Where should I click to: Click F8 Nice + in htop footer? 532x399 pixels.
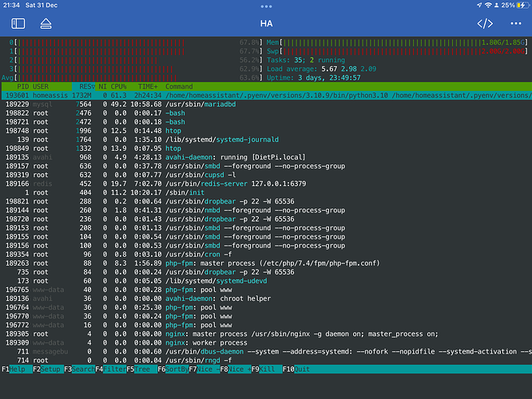pyautogui.click(x=236, y=369)
